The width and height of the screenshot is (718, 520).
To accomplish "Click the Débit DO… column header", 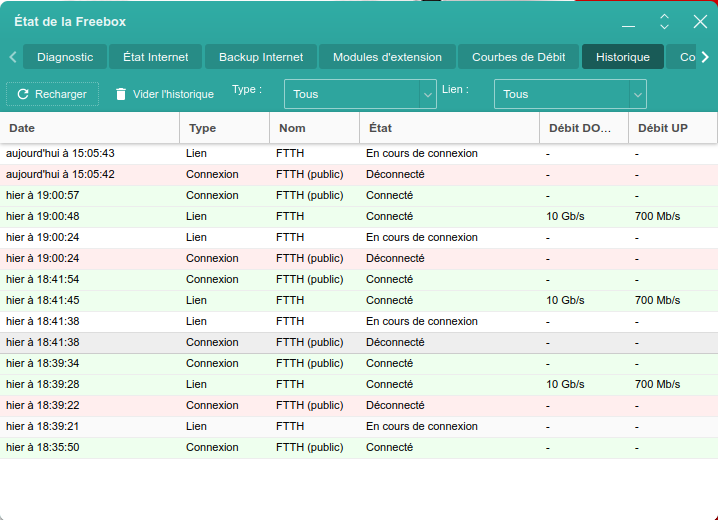I will tap(584, 128).
